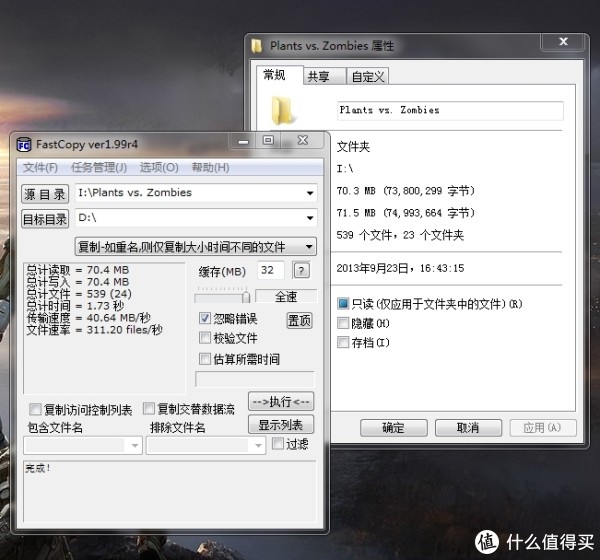Select the 常规 tab in Properties
600x560 pixels.
tap(279, 75)
